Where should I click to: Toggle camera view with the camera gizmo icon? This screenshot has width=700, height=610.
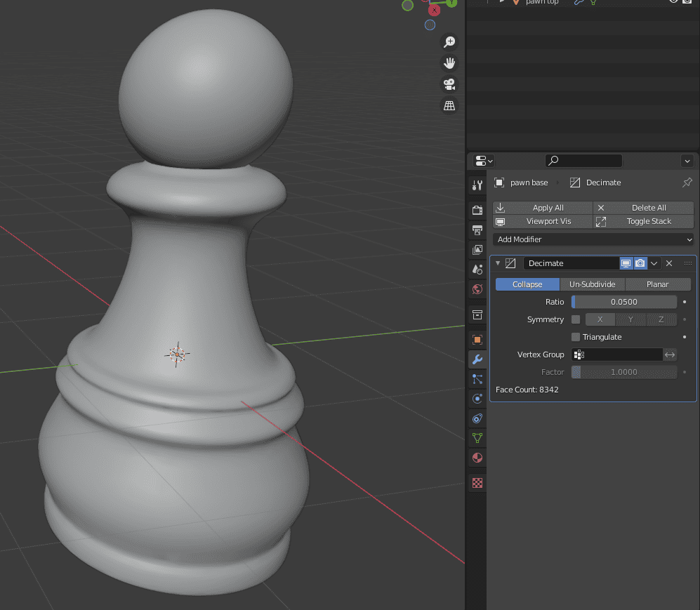pos(449,84)
